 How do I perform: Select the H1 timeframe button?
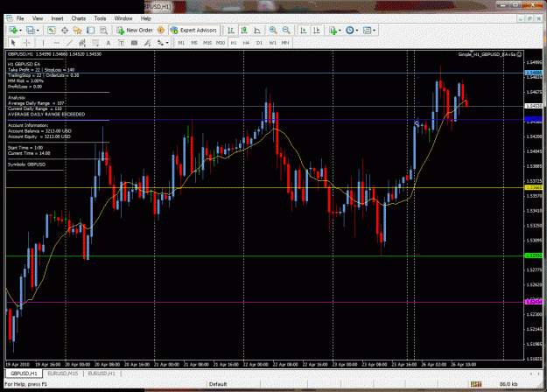[x=234, y=43]
